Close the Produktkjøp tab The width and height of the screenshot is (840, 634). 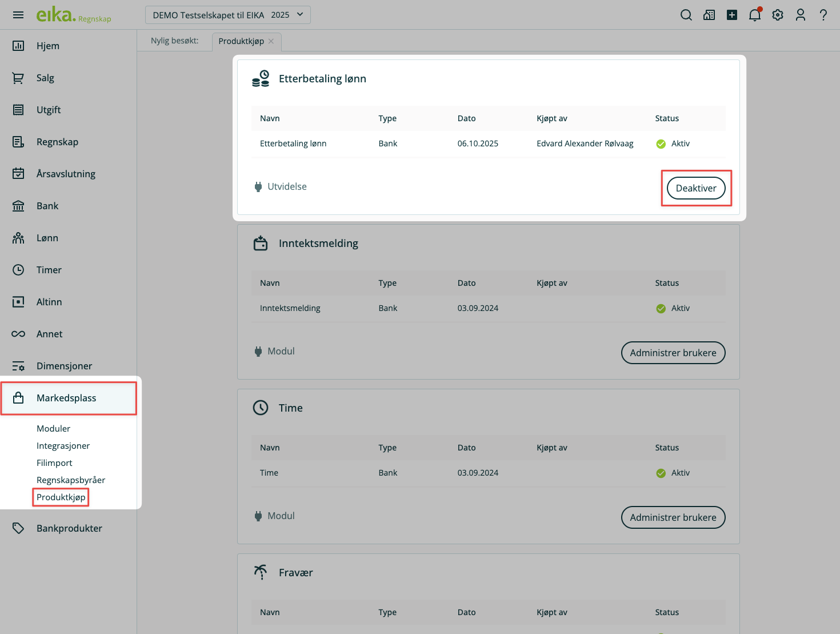pos(271,41)
